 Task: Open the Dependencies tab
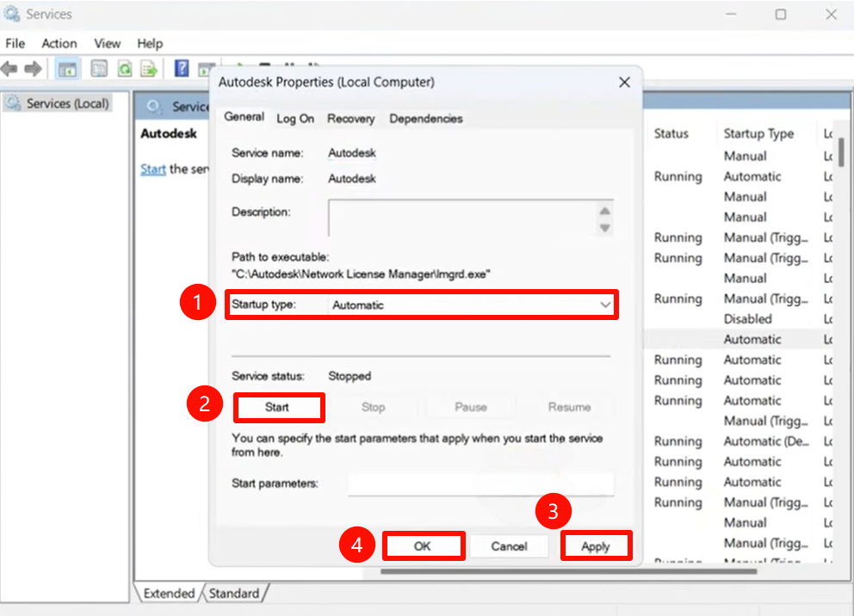425,119
